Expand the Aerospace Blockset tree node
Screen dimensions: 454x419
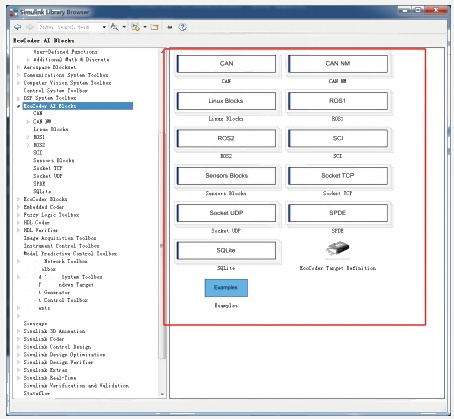[x=18, y=67]
